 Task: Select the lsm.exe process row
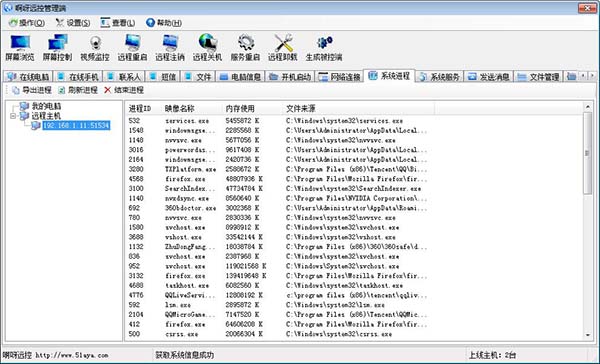(x=279, y=305)
